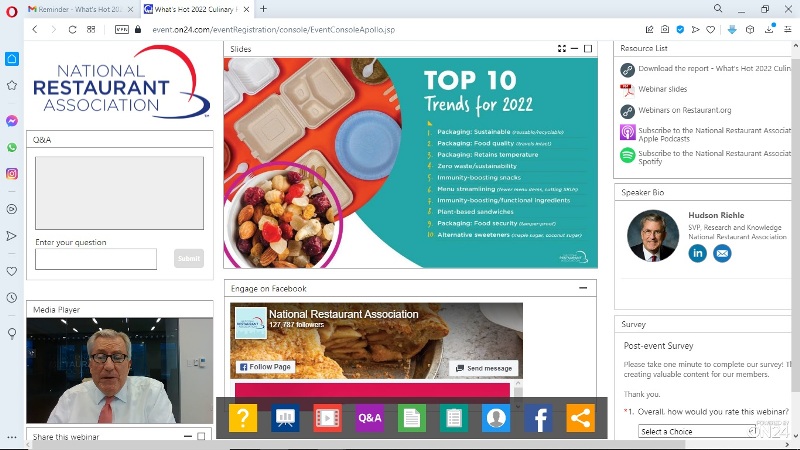
Task: Open Opera main menu logo
Action: [12, 10]
